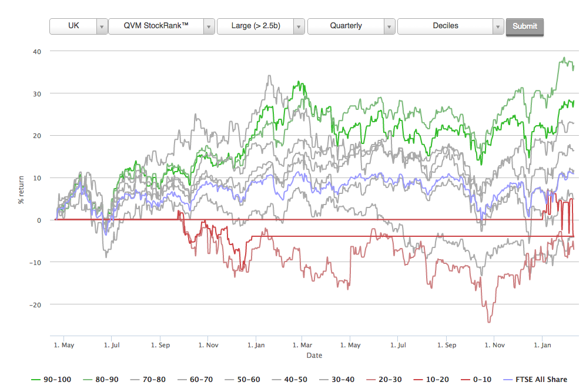Toggle the 40-50 legend series
This screenshot has width=586, height=392.
pos(290,379)
